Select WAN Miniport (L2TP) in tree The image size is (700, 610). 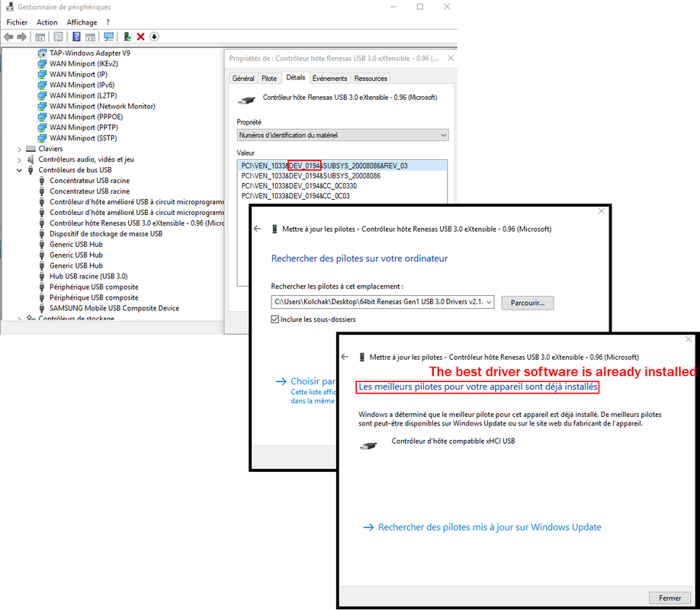83,95
